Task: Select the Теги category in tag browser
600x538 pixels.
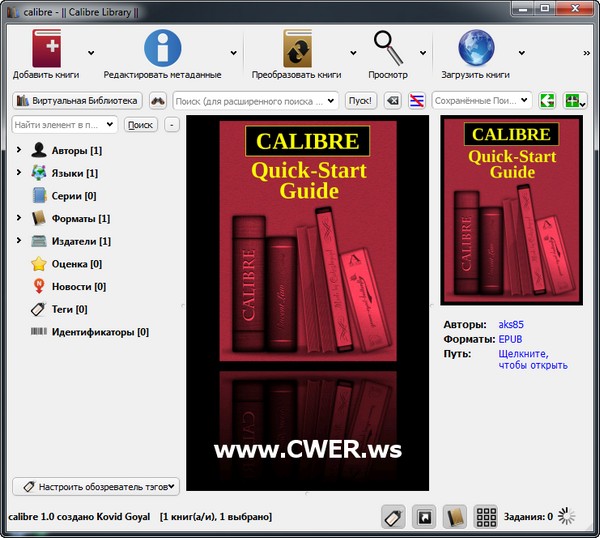Action: [69, 309]
